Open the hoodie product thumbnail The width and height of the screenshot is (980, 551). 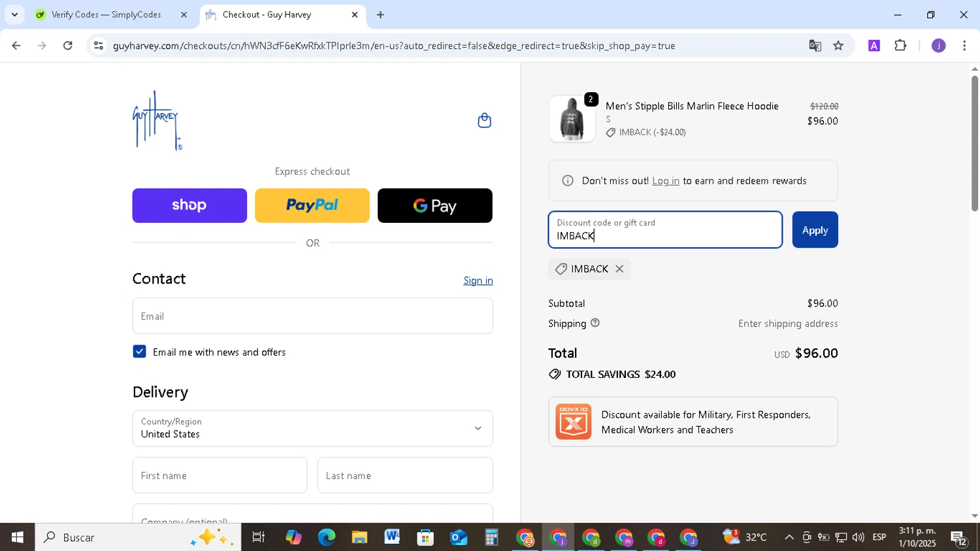pyautogui.click(x=572, y=119)
